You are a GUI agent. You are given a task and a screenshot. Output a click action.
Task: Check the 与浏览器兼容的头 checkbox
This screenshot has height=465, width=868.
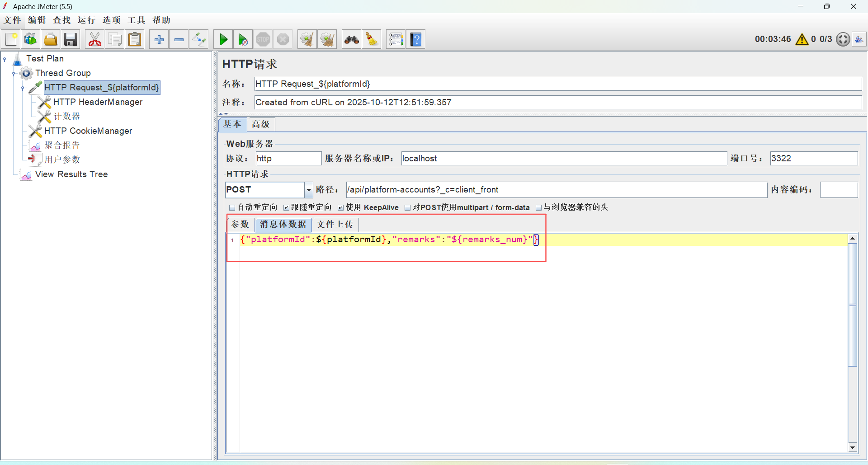[x=538, y=207]
